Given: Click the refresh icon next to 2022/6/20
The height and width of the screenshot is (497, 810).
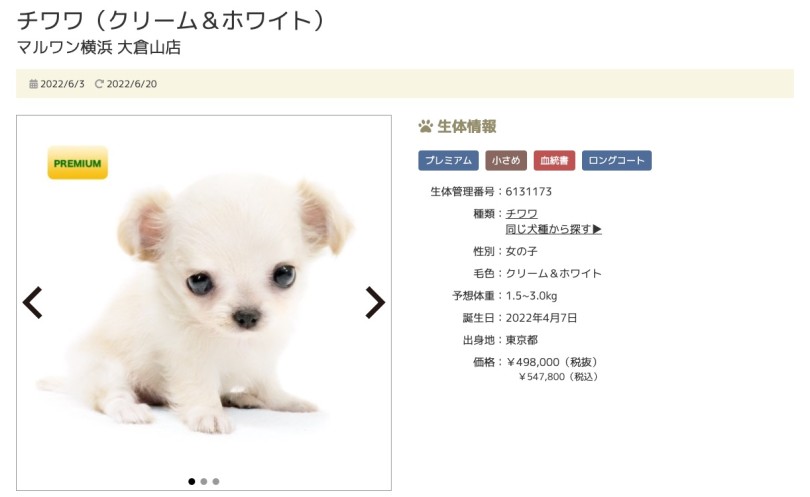Looking at the screenshot, I should 99,84.
